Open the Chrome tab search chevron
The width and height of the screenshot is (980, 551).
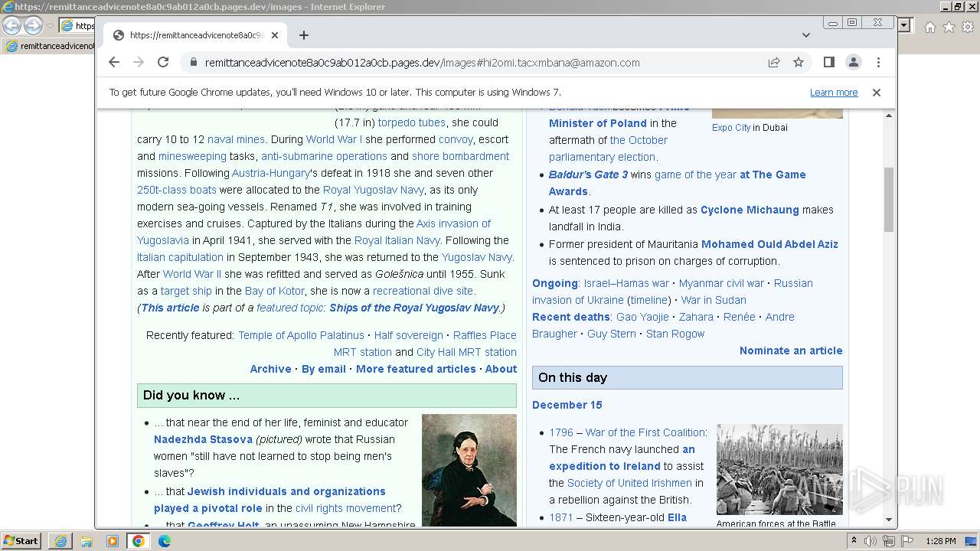[806, 35]
